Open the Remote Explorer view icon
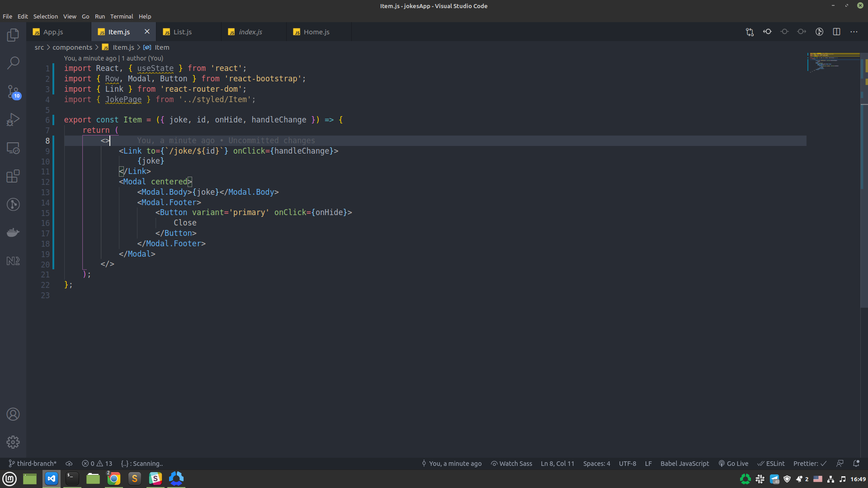This screenshot has height=488, width=868. click(x=13, y=148)
